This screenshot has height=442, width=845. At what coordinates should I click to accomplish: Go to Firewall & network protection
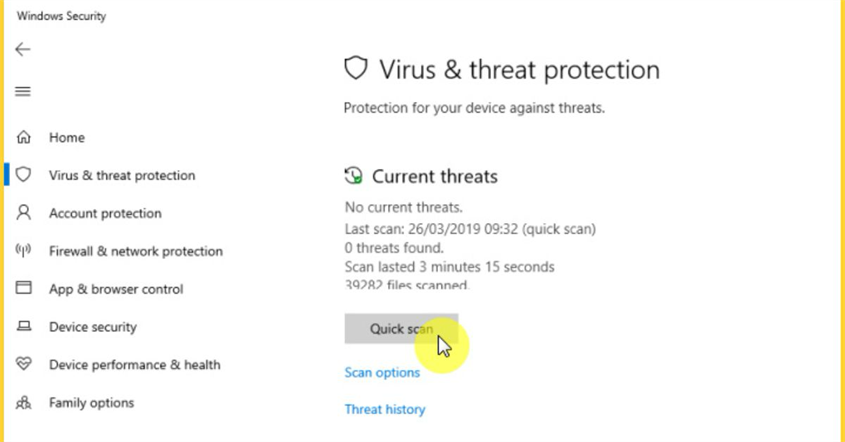click(x=135, y=251)
